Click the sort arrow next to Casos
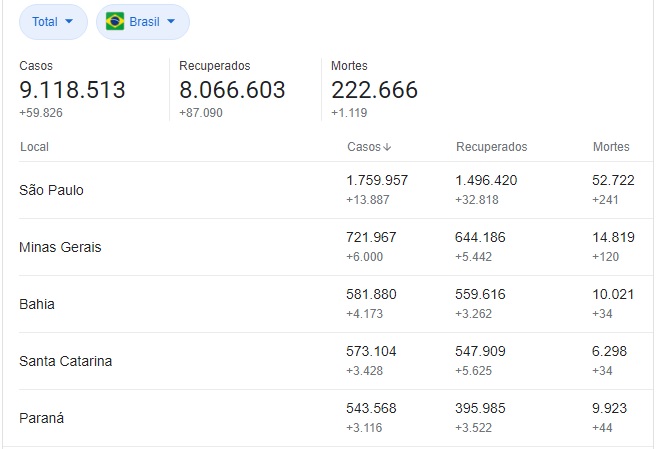The image size is (662, 449). click(x=387, y=147)
